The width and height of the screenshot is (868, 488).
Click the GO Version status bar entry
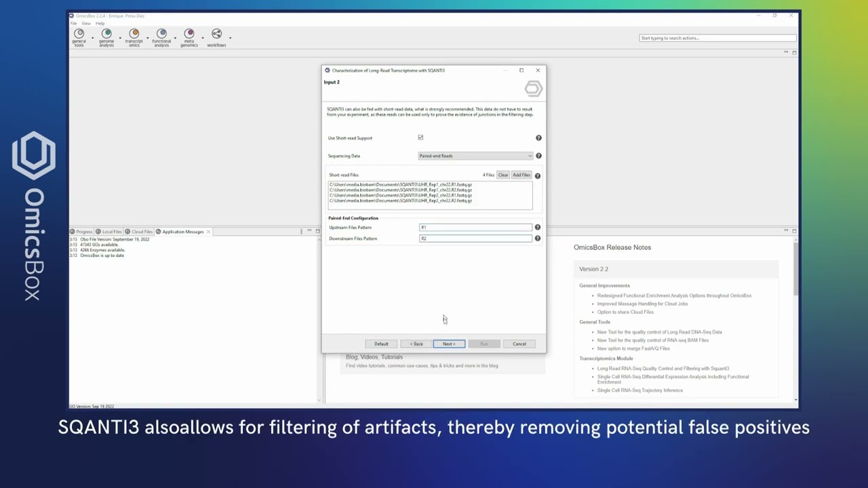[x=92, y=406]
